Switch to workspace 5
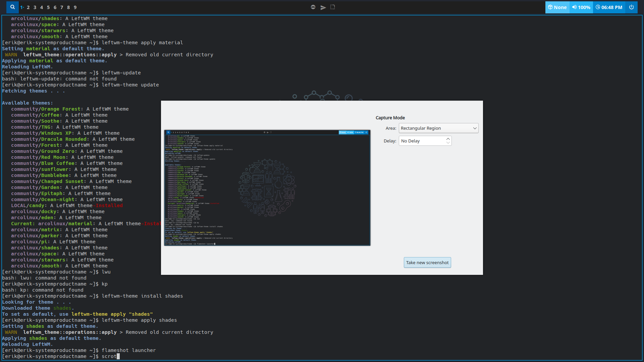644x362 pixels. tap(48, 7)
